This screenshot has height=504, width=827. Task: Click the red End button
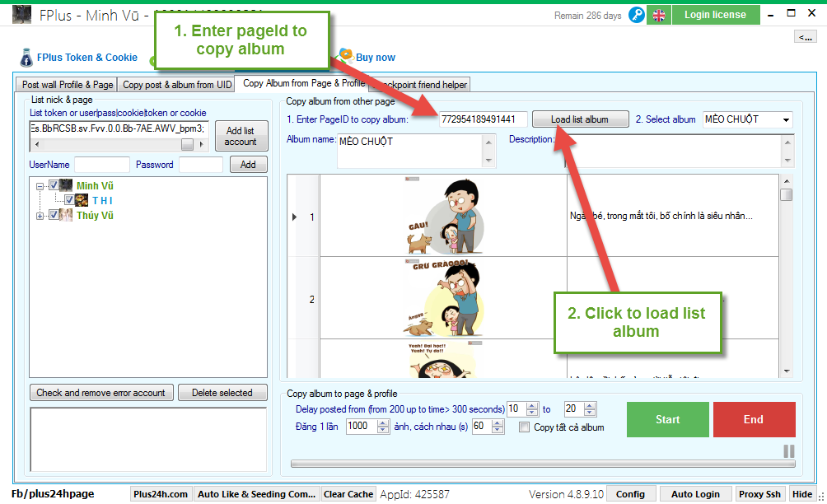755,420
